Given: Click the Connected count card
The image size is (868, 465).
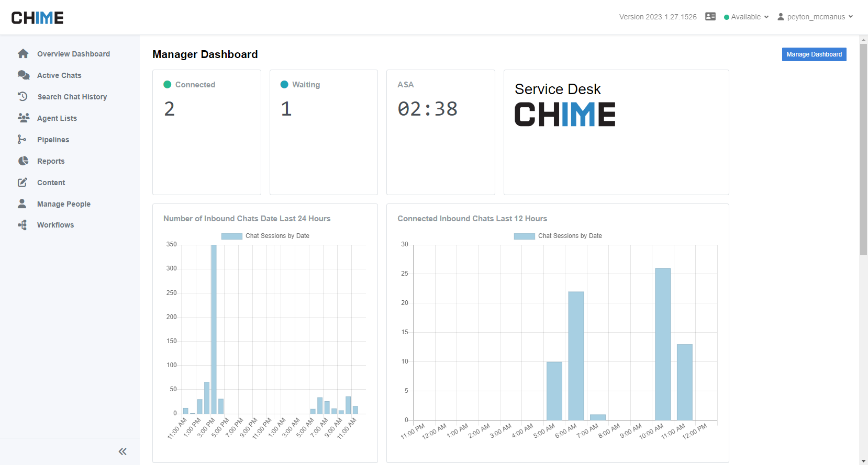Looking at the screenshot, I should 207,132.
